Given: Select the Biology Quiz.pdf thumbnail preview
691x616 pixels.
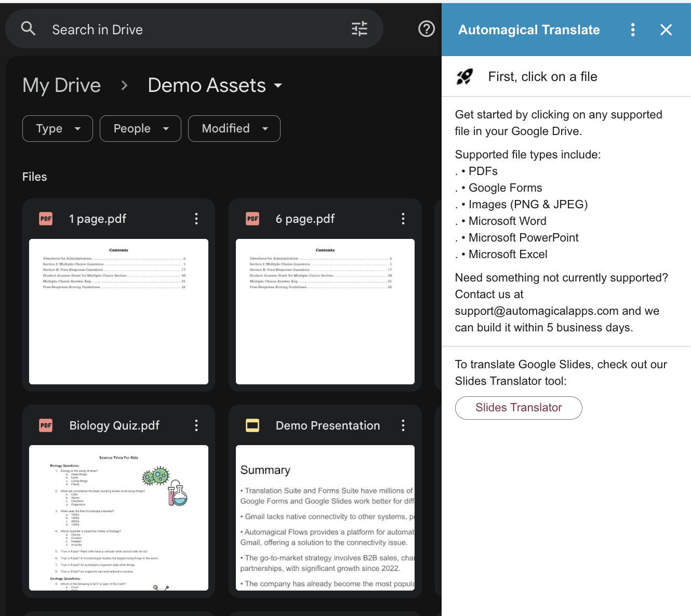Looking at the screenshot, I should [118, 517].
